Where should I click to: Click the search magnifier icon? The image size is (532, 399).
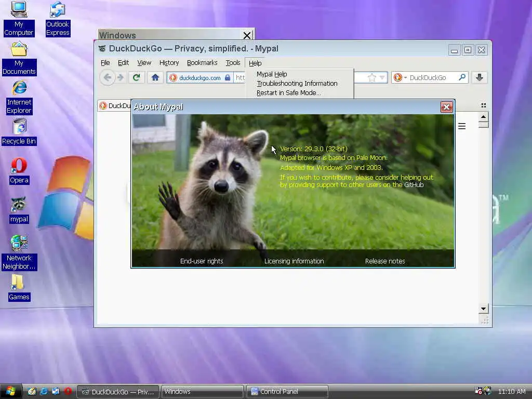point(462,77)
